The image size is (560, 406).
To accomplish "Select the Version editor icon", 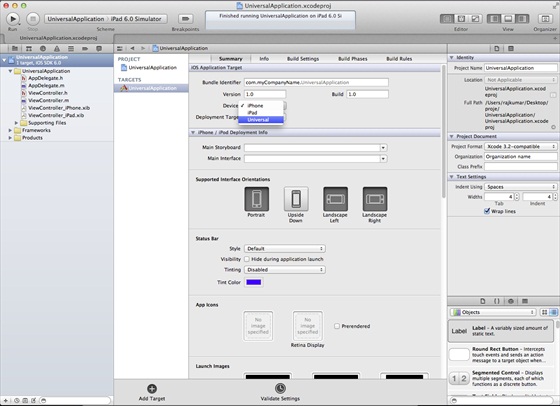I will coord(475,19).
